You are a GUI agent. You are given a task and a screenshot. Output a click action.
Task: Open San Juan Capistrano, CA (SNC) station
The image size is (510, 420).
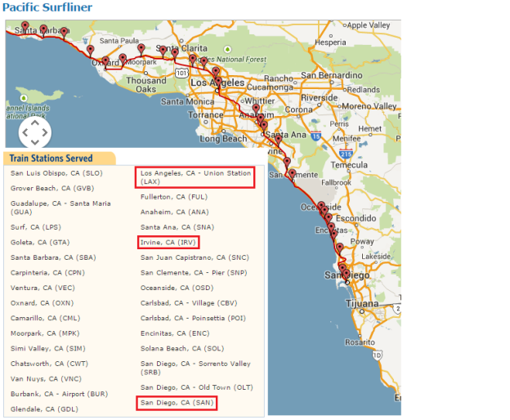tap(195, 257)
